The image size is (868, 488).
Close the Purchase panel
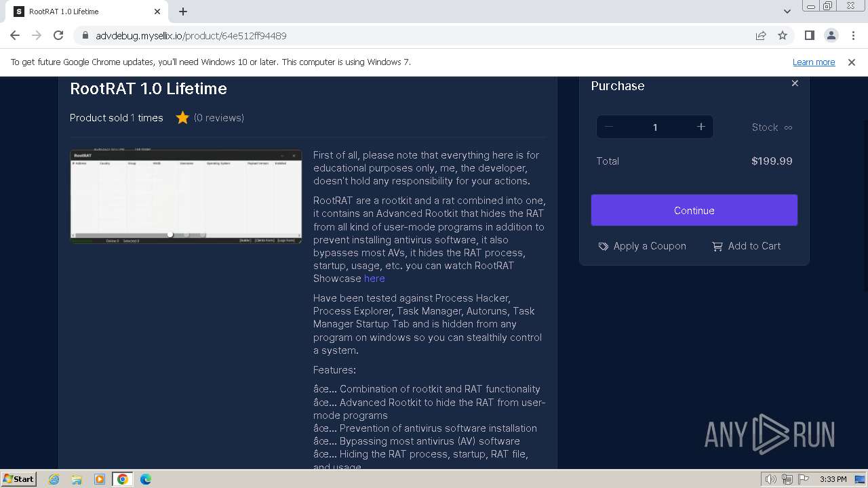[795, 83]
